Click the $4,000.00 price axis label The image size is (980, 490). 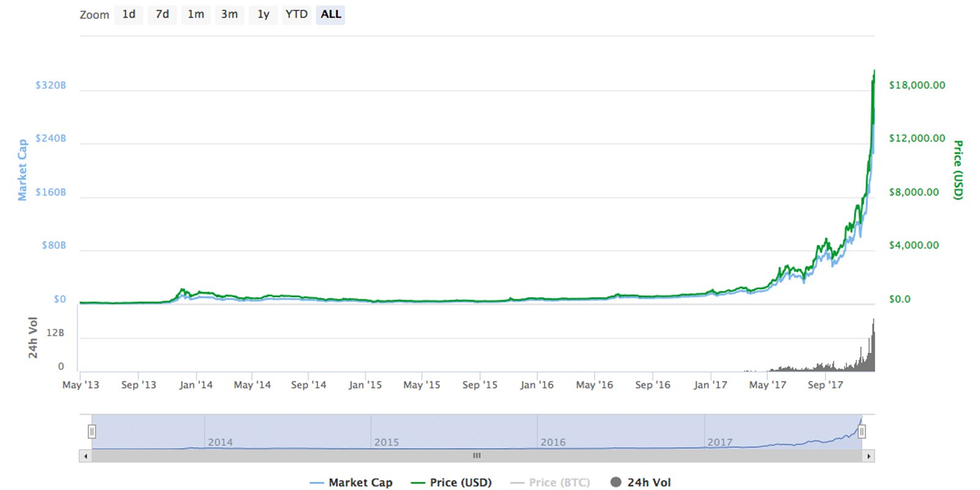[914, 246]
